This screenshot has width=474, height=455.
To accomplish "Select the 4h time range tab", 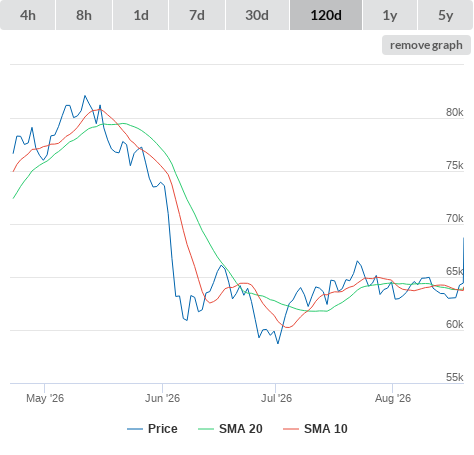I will tap(28, 15).
